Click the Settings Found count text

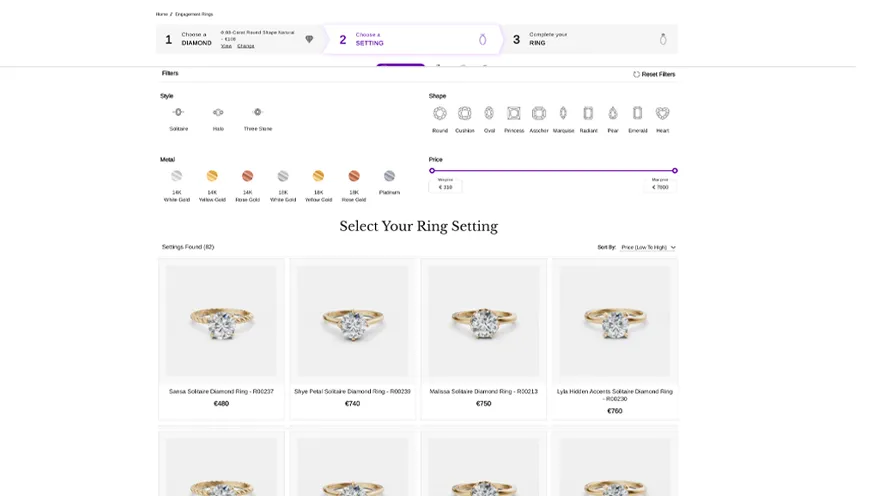pos(188,247)
